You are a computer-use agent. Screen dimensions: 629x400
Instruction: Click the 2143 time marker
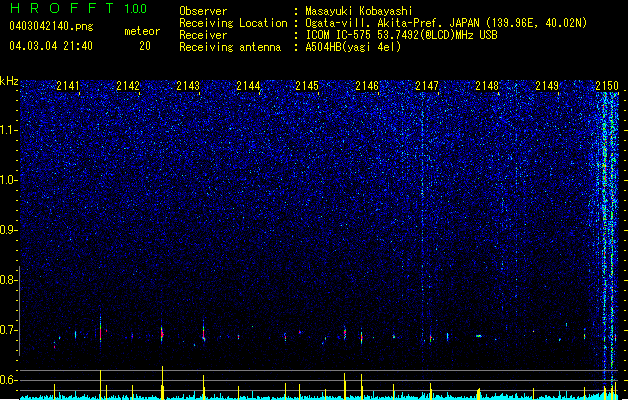[188, 85]
